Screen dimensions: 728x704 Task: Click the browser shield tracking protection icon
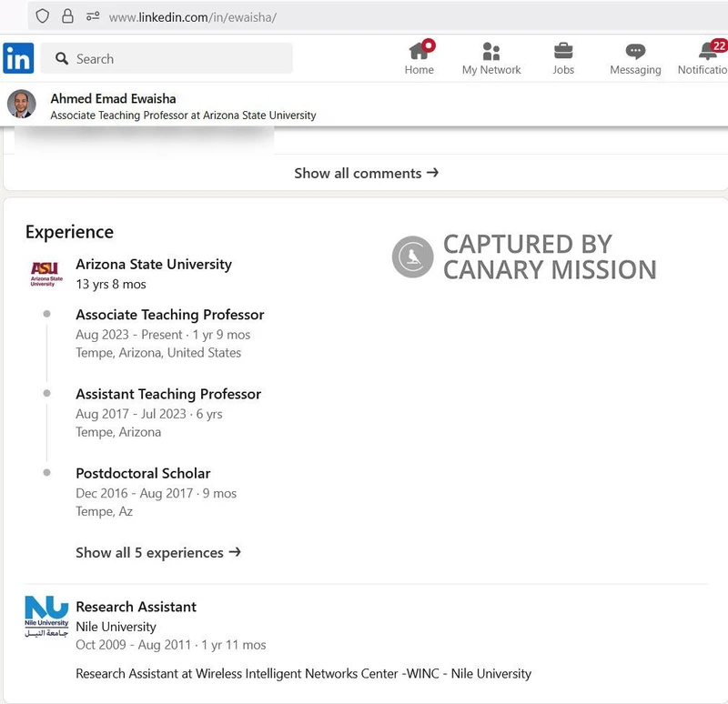42,16
